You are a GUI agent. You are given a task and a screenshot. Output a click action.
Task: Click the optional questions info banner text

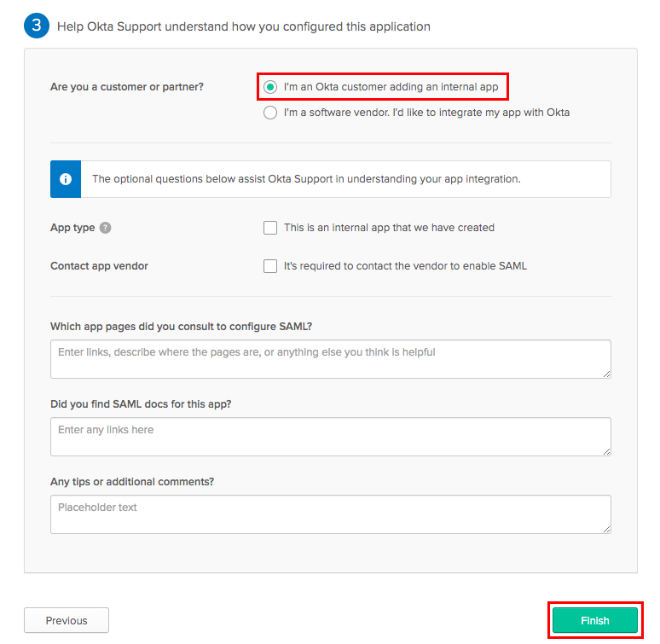coord(305,179)
